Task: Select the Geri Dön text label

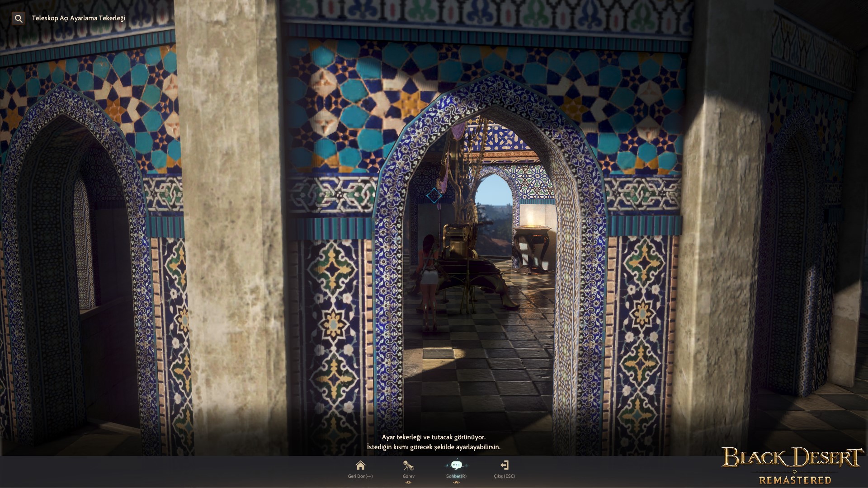Action: click(360, 476)
